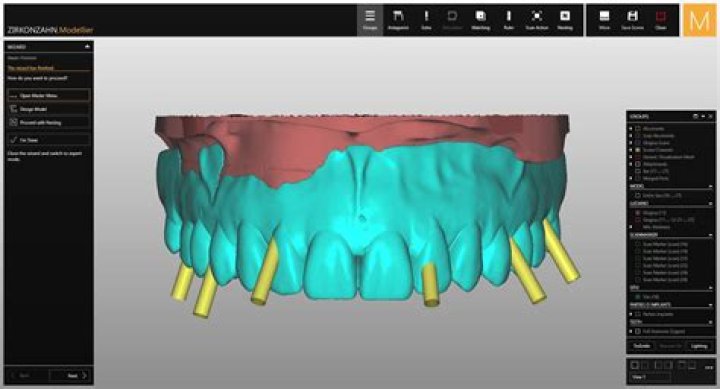
Task: Toggle the Bar row checkbox under Attachments
Action: (637, 171)
